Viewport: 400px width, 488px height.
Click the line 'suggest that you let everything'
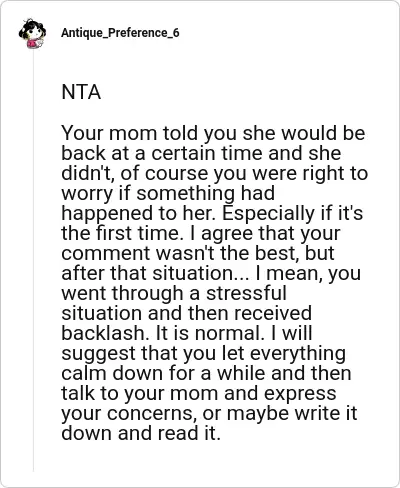pyautogui.click(x=204, y=353)
